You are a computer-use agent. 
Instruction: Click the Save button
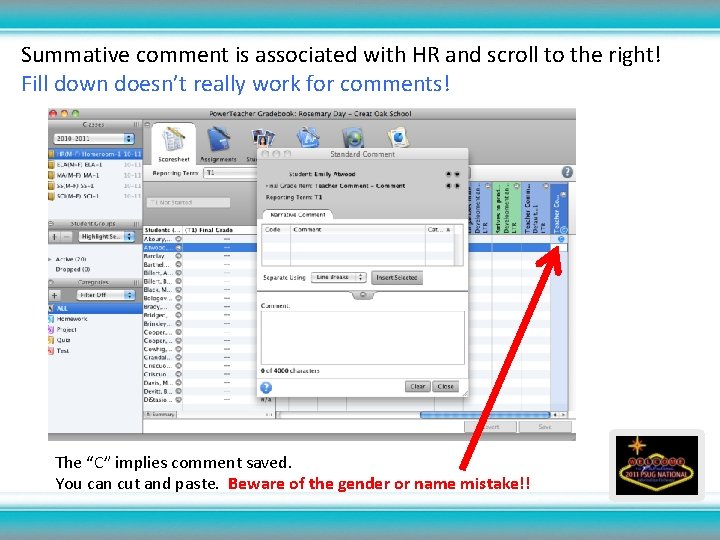click(x=545, y=427)
